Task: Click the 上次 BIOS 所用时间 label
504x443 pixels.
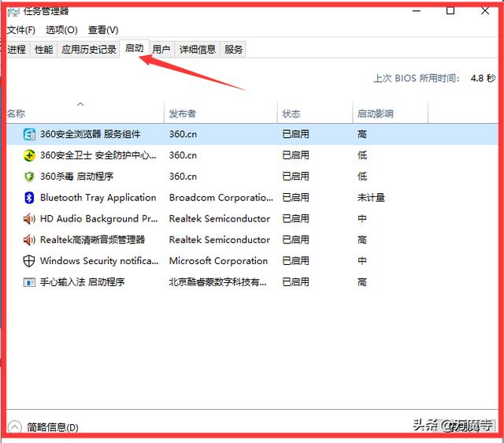Action: tap(417, 78)
